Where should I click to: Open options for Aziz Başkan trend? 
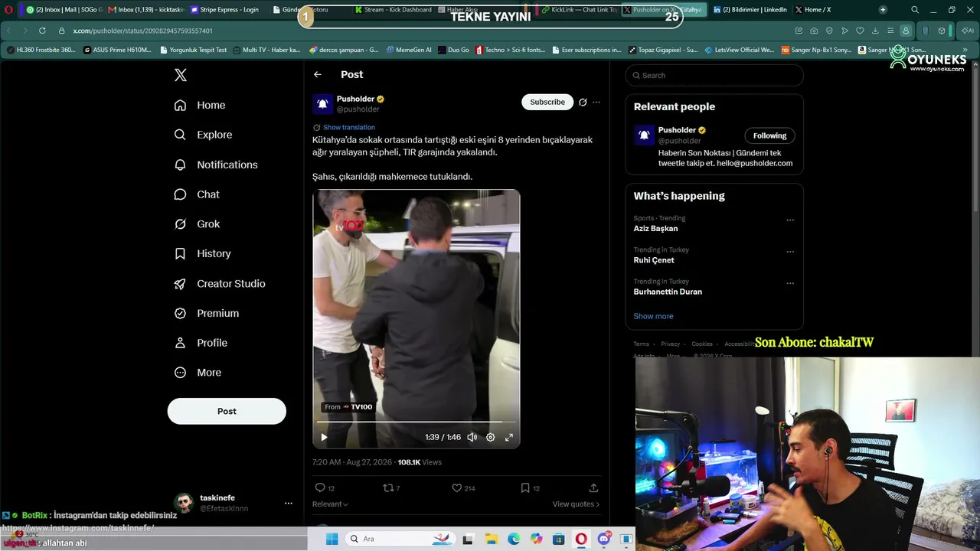790,220
